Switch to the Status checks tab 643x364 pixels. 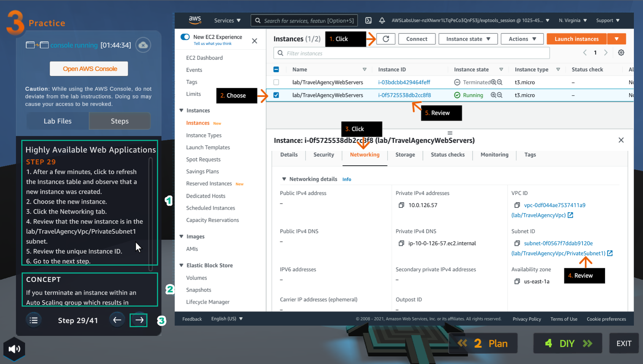point(448,155)
